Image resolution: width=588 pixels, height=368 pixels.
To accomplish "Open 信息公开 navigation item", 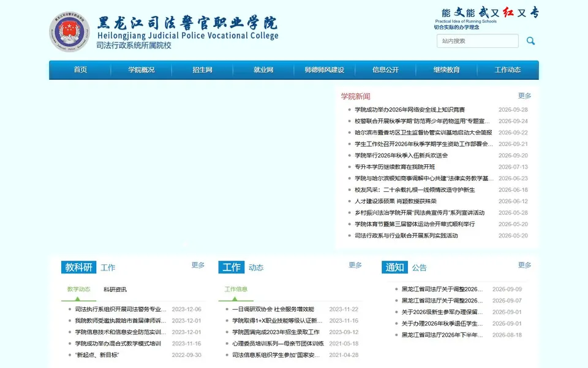I will [x=385, y=70].
